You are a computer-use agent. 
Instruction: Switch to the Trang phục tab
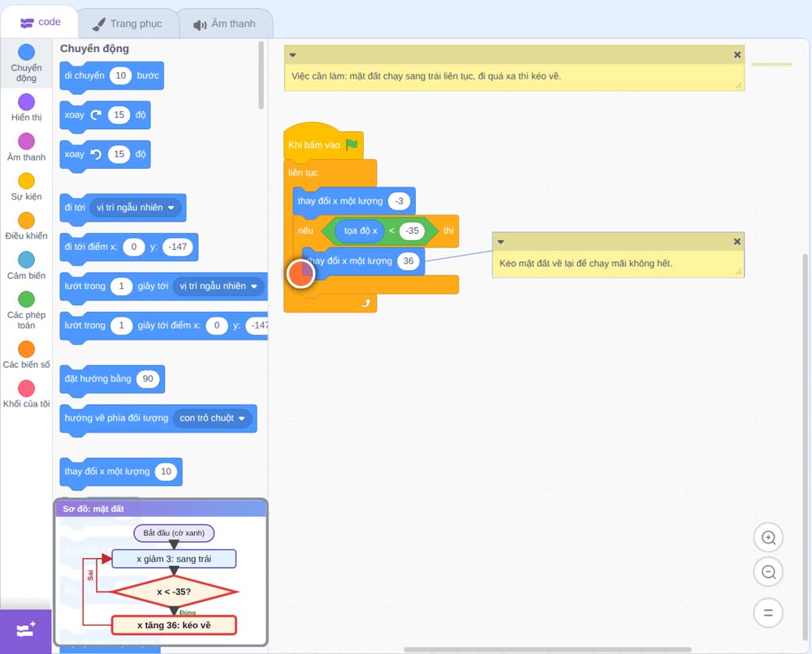[128, 24]
